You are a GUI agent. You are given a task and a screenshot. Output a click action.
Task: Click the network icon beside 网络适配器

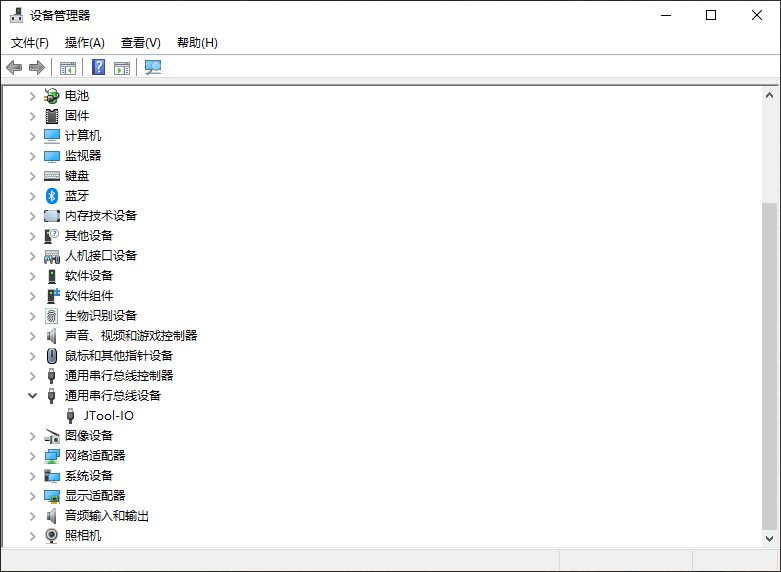(x=51, y=456)
